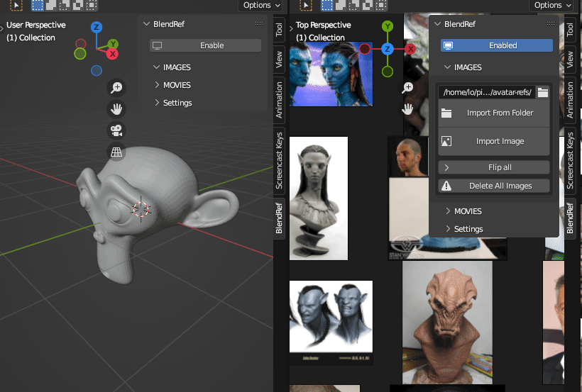
Task: Click the warning triangle icon on Delete All Images
Action: click(446, 186)
